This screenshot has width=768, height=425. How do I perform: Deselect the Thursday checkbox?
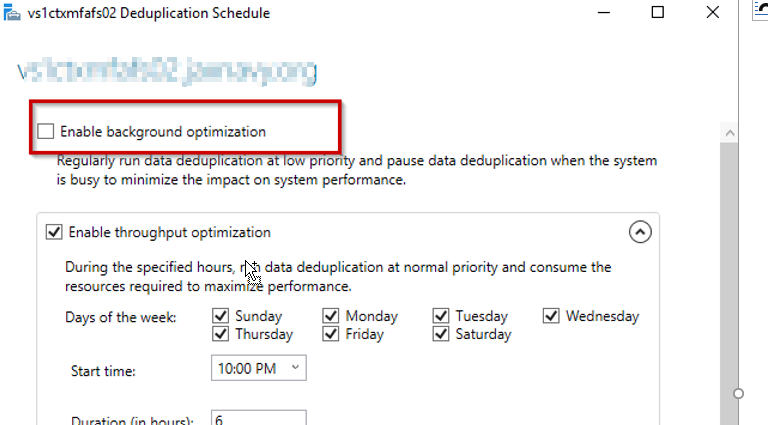click(x=220, y=334)
